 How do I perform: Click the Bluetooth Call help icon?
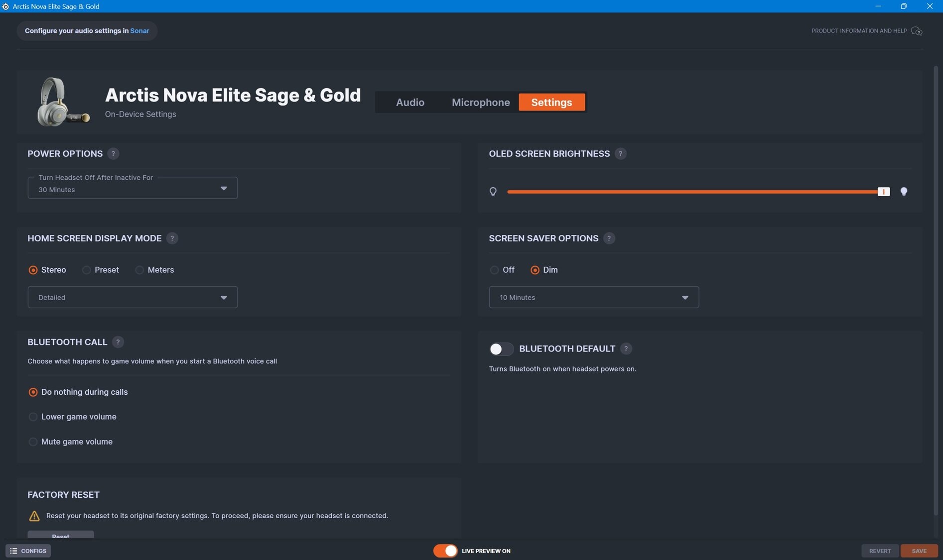(118, 342)
